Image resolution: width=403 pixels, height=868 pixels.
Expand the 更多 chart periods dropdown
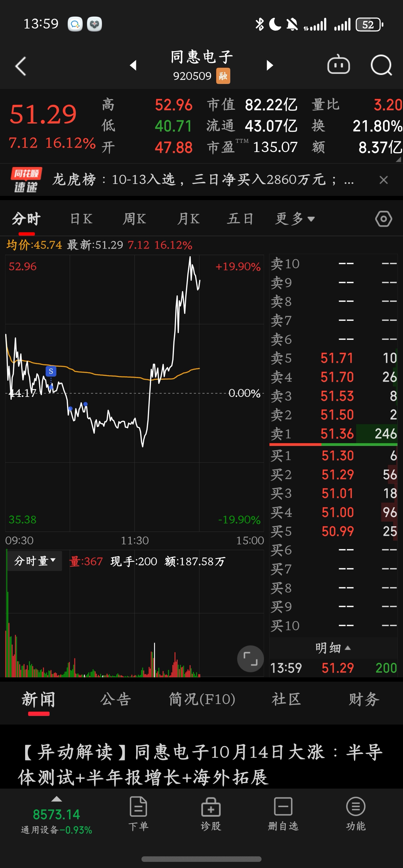(x=295, y=219)
